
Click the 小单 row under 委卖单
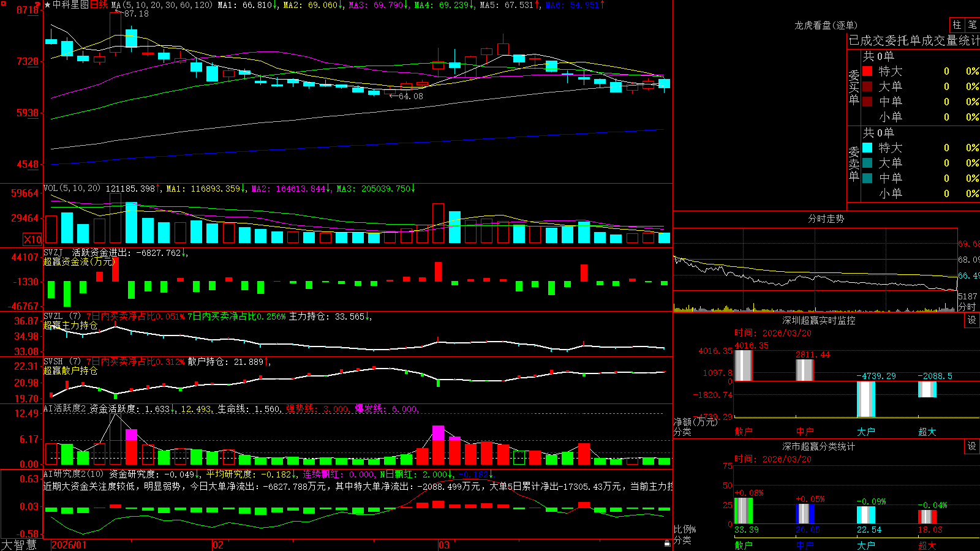click(921, 193)
